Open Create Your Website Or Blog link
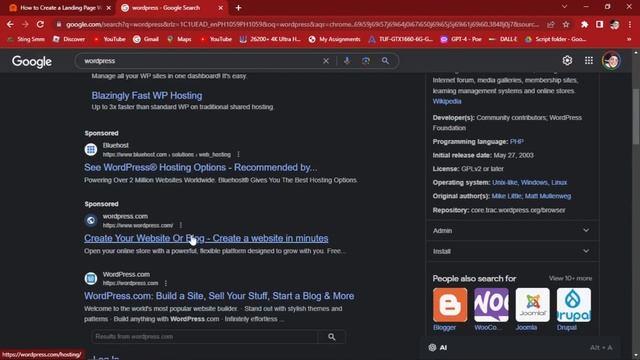 click(206, 238)
